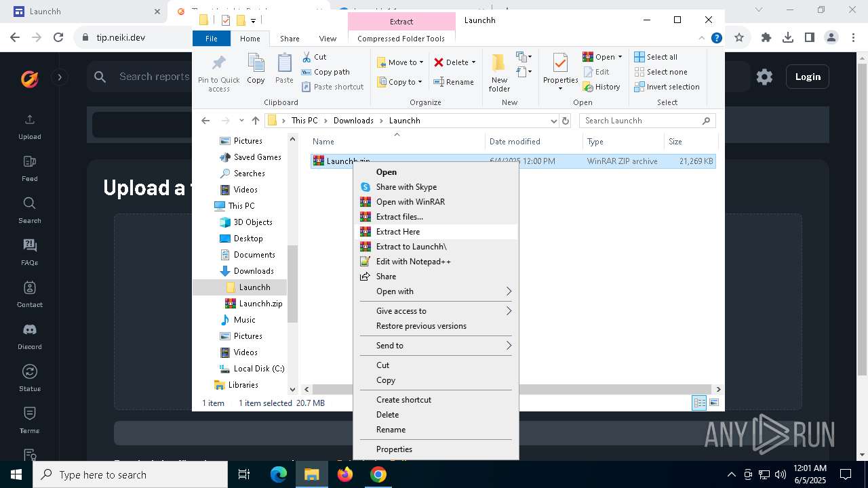Go up one folder level arrow
868x488 pixels.
click(x=255, y=121)
